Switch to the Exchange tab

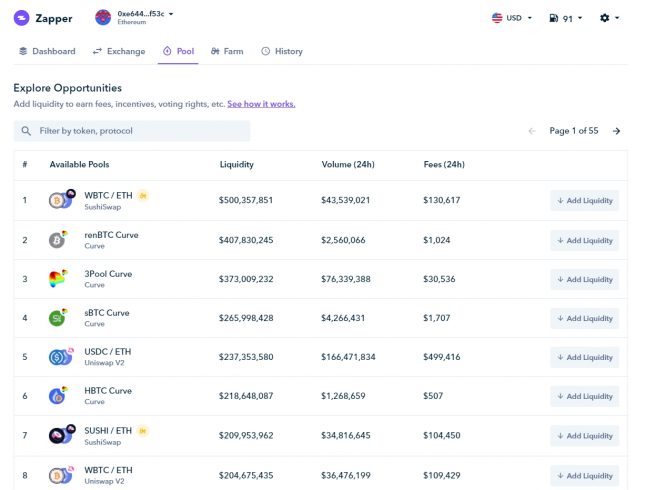pyautogui.click(x=119, y=51)
